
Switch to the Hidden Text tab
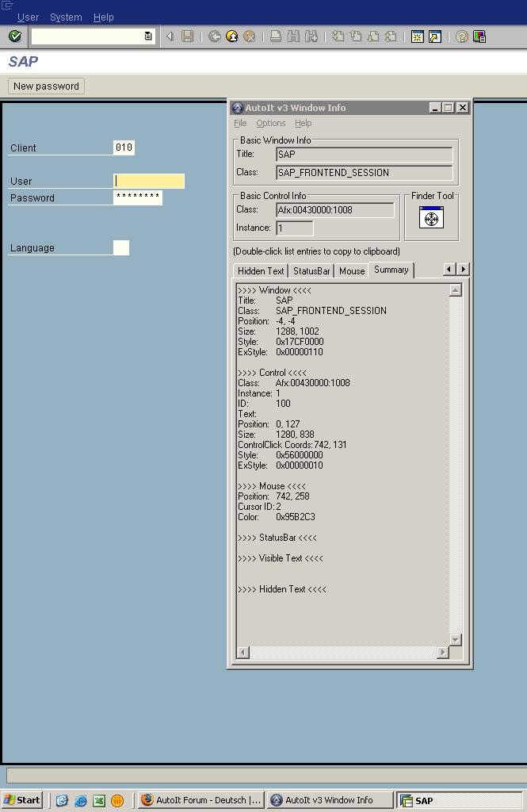pyautogui.click(x=261, y=270)
